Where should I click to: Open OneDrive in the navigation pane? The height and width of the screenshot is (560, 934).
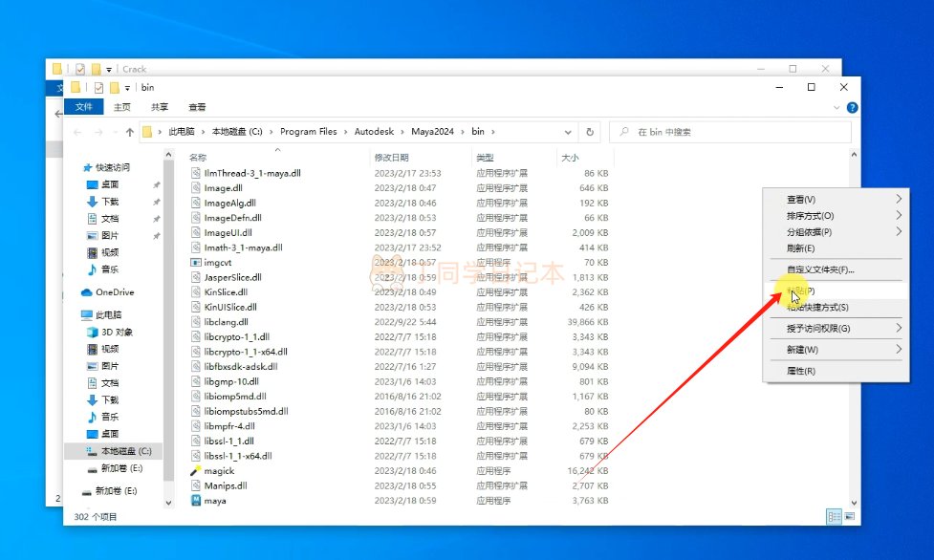click(114, 292)
